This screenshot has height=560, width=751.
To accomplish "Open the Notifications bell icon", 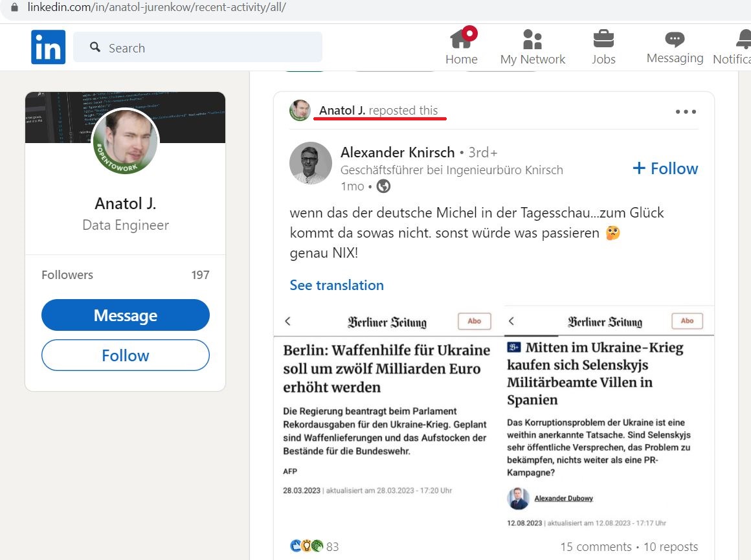I will (x=744, y=39).
